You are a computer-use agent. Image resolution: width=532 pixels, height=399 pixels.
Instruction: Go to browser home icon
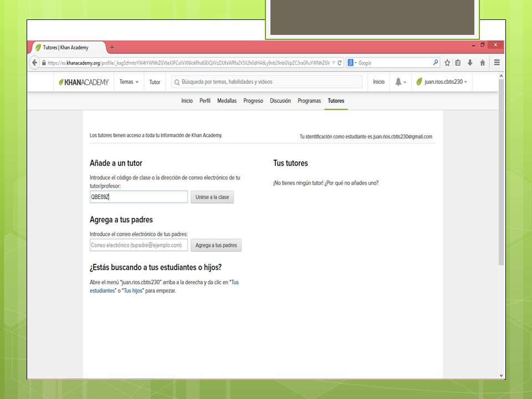click(x=483, y=63)
